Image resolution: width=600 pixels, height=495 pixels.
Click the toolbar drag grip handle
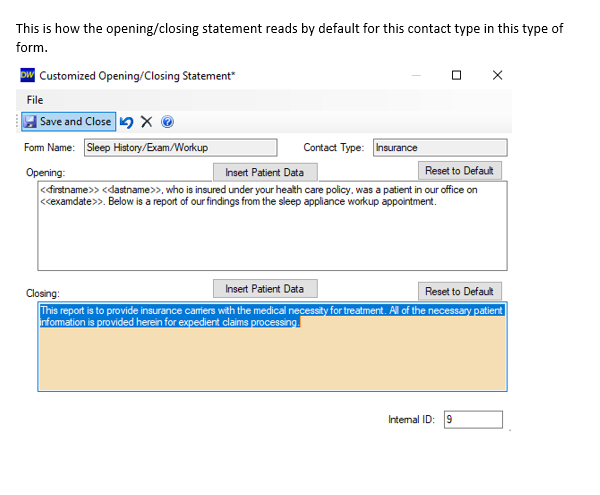pos(17,122)
